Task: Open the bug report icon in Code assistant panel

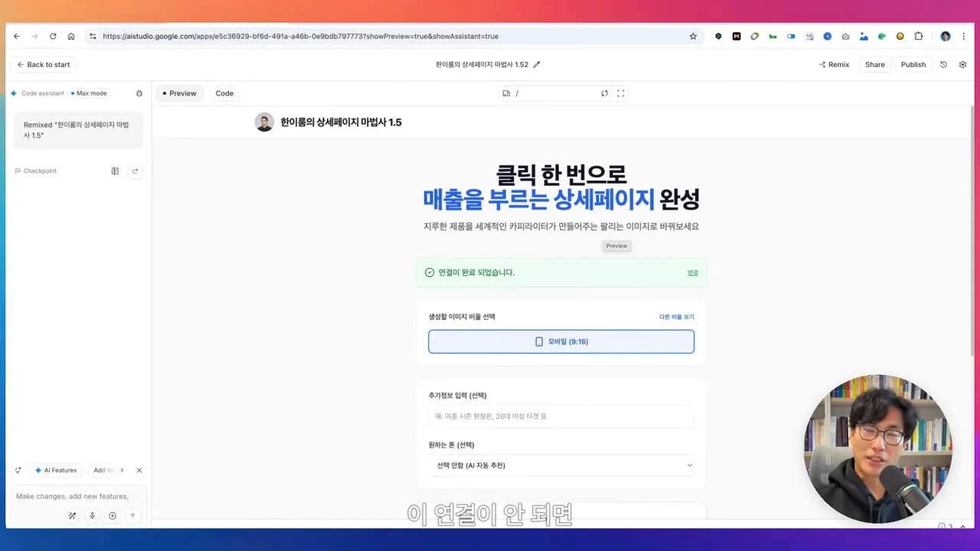Action: tap(139, 93)
